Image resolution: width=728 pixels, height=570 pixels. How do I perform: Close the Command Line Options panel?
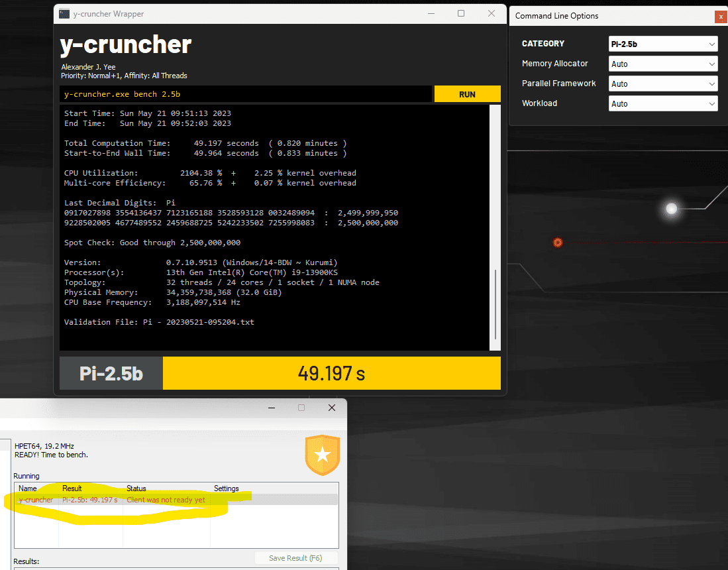pos(721,17)
